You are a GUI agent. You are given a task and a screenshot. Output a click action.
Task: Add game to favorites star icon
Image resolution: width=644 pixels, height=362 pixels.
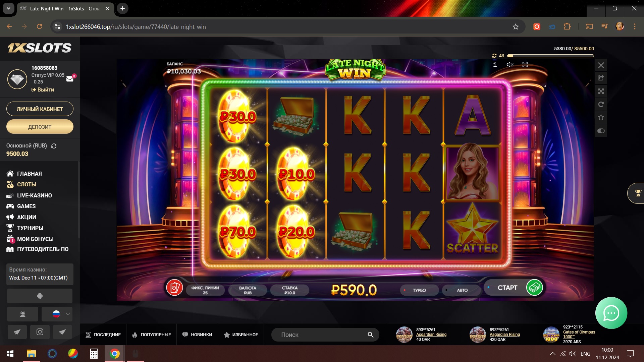click(x=601, y=117)
